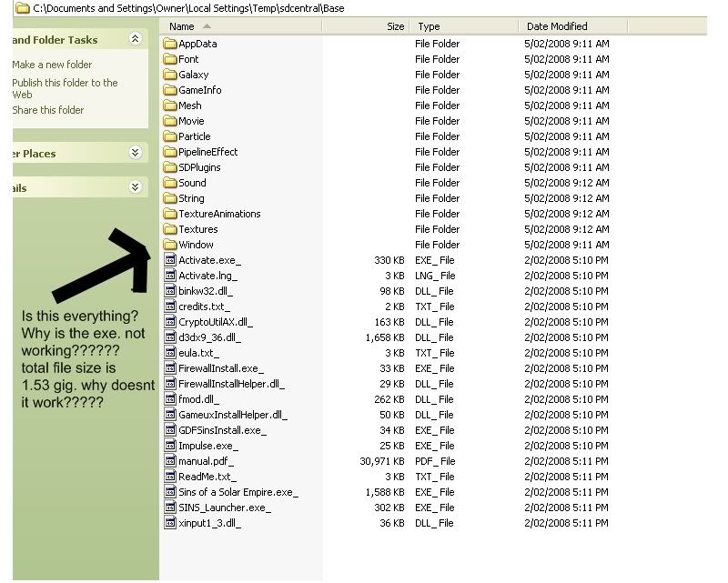Image resolution: width=728 pixels, height=583 pixels.
Task: Click the Activate.exe_ file icon
Action: (170, 260)
